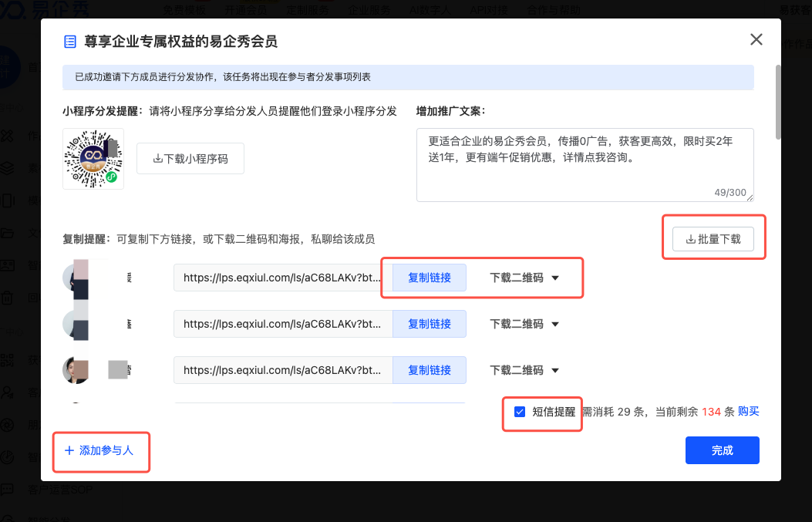This screenshot has height=522, width=812.
Task: Copy the third member's link
Action: [430, 370]
